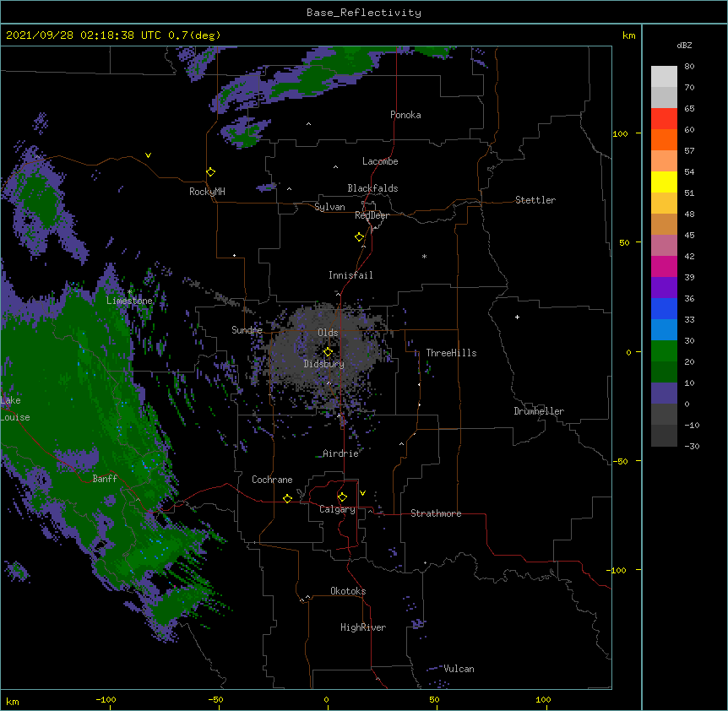
Task: Pick the bright green 30 dBZ legend swatch
Action: point(664,351)
